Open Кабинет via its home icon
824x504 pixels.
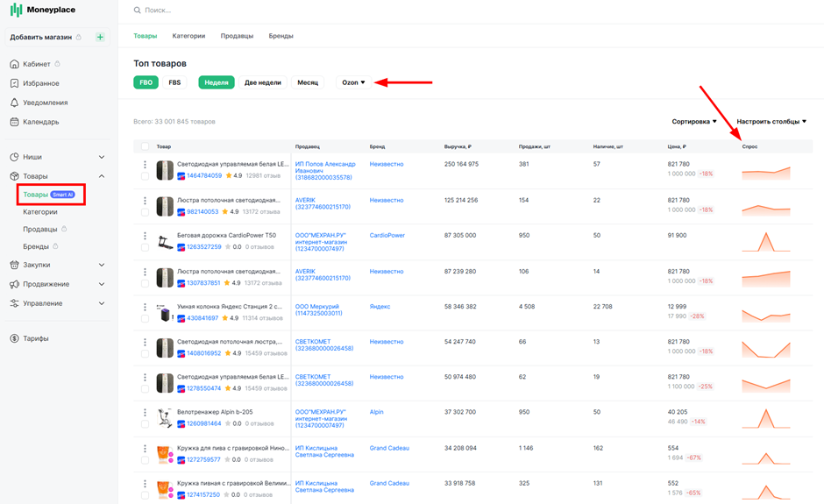tap(14, 64)
